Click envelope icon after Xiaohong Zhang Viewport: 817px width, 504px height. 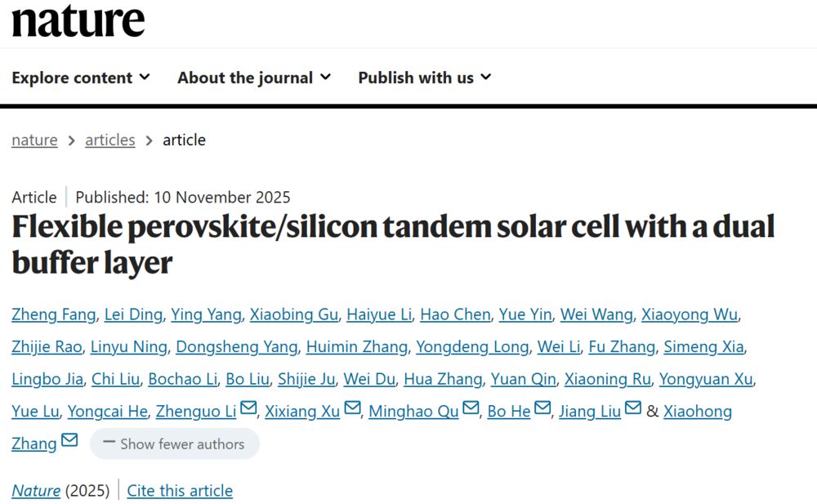click(69, 441)
